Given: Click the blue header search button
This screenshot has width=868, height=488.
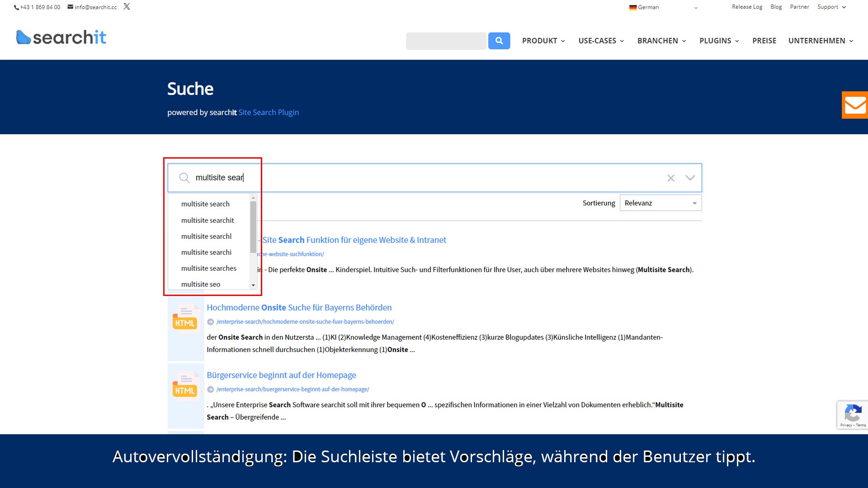Looking at the screenshot, I should point(499,41).
